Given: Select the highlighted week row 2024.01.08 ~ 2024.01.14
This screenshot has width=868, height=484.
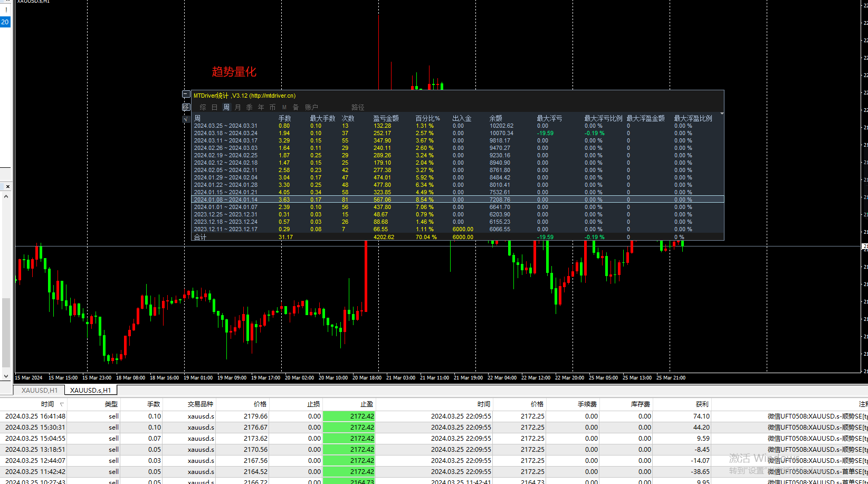Looking at the screenshot, I should (457, 200).
